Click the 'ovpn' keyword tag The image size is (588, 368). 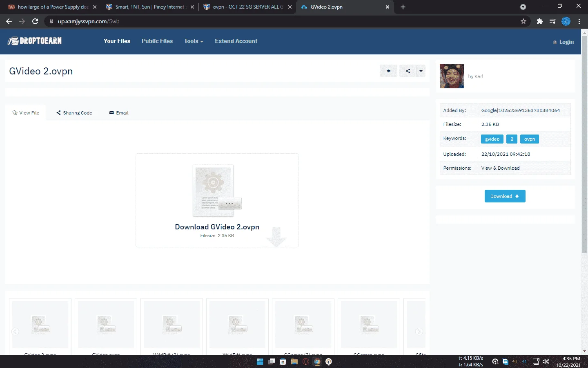530,139
